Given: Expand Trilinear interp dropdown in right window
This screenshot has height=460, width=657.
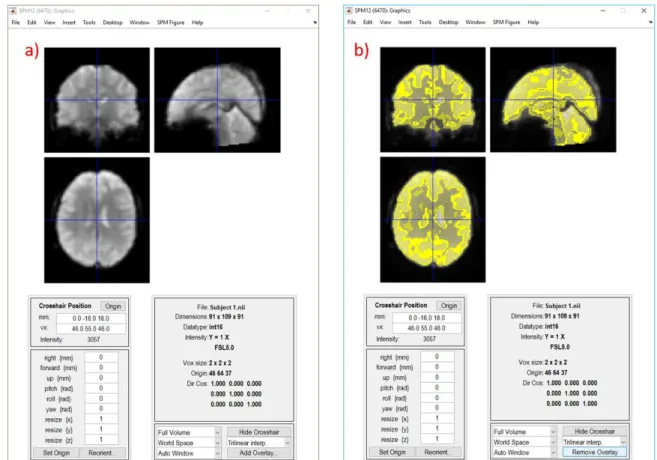Looking at the screenshot, I should point(623,442).
